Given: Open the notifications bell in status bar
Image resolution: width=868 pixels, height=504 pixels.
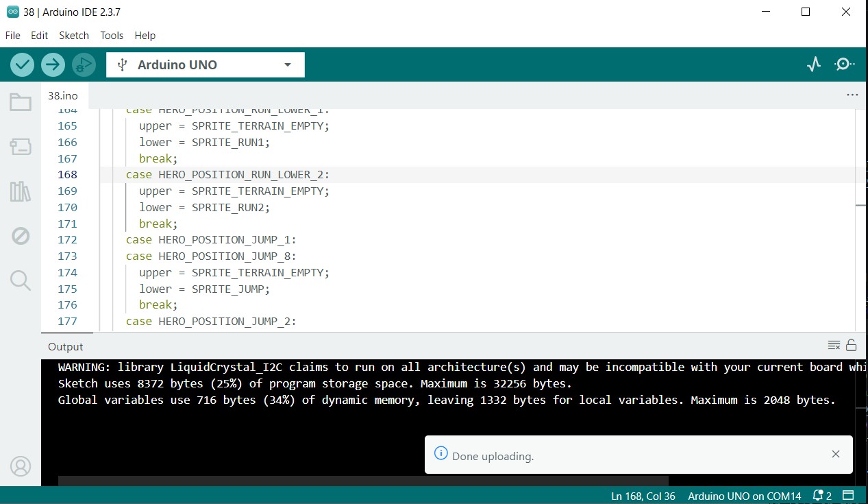Looking at the screenshot, I should click(x=821, y=496).
